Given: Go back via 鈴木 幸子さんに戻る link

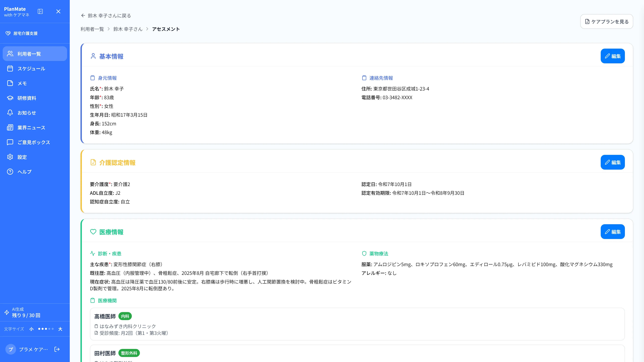Looking at the screenshot, I should tap(106, 15).
